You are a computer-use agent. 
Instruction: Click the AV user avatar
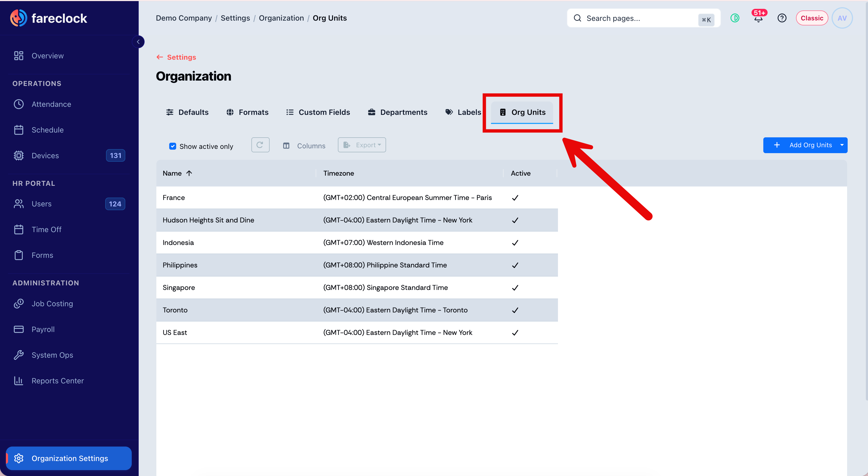(x=842, y=18)
